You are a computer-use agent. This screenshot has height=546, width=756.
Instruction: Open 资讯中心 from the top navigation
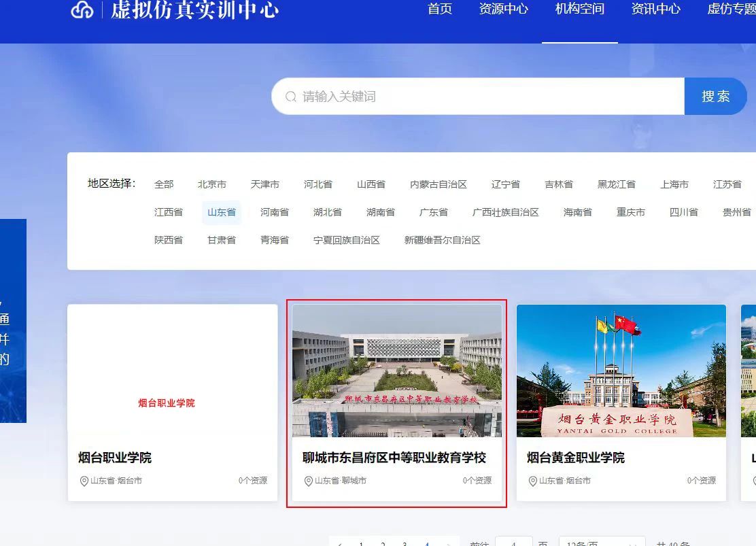pos(655,10)
